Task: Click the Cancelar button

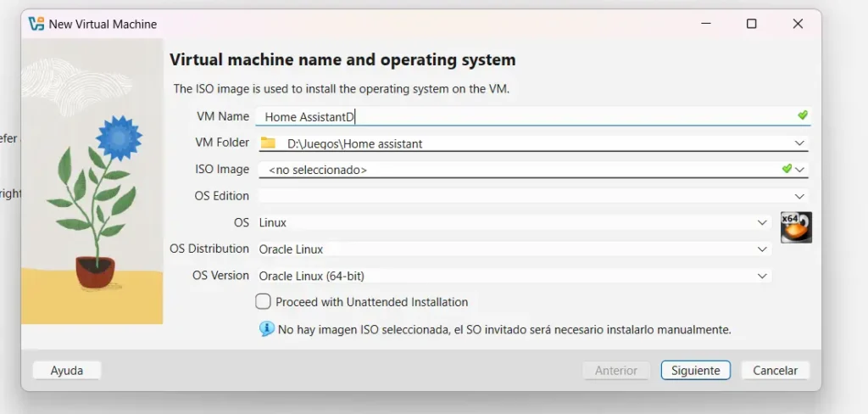Action: [775, 370]
